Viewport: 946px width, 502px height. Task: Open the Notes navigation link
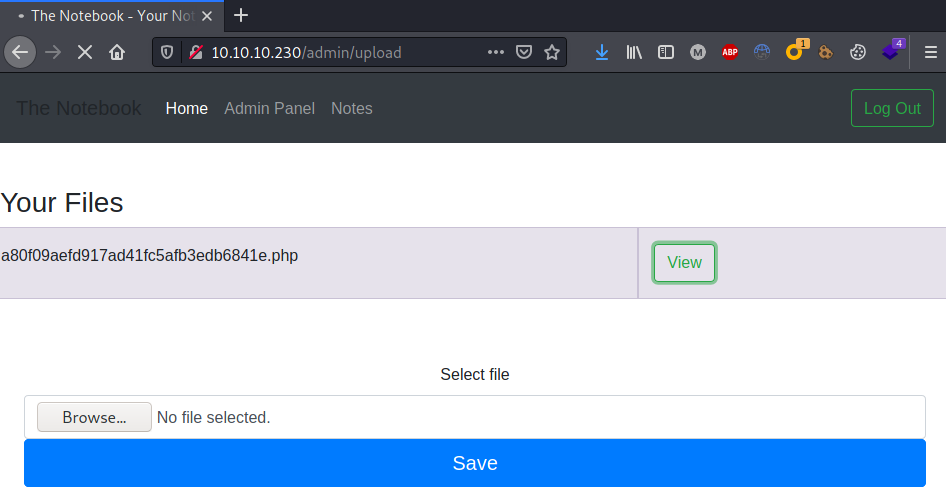[x=351, y=108]
